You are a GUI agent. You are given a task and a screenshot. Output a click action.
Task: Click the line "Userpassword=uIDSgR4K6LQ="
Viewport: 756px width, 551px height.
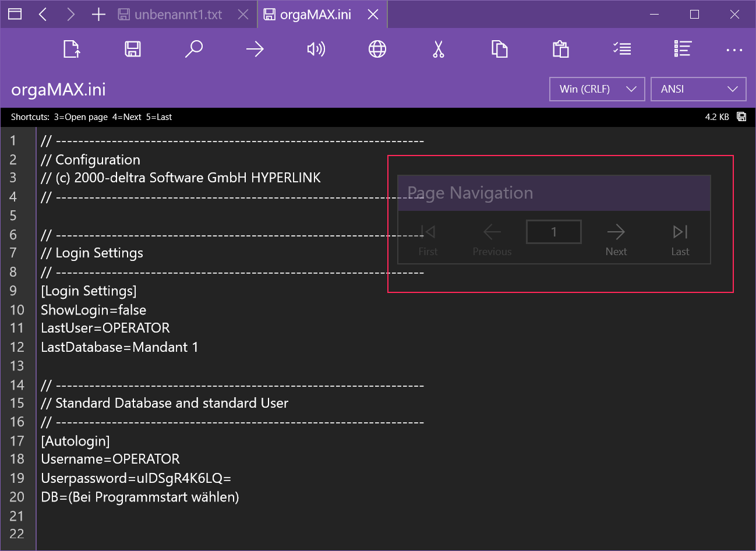[136, 478]
